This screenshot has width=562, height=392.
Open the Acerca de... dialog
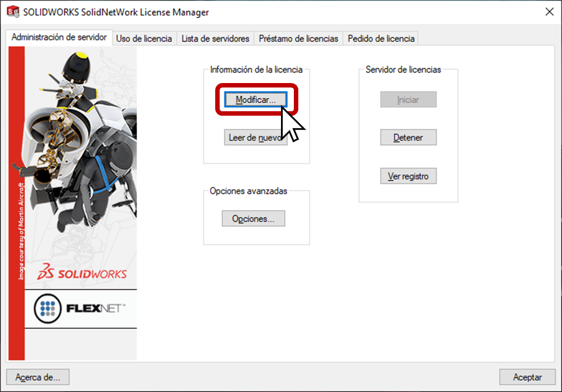coord(38,377)
